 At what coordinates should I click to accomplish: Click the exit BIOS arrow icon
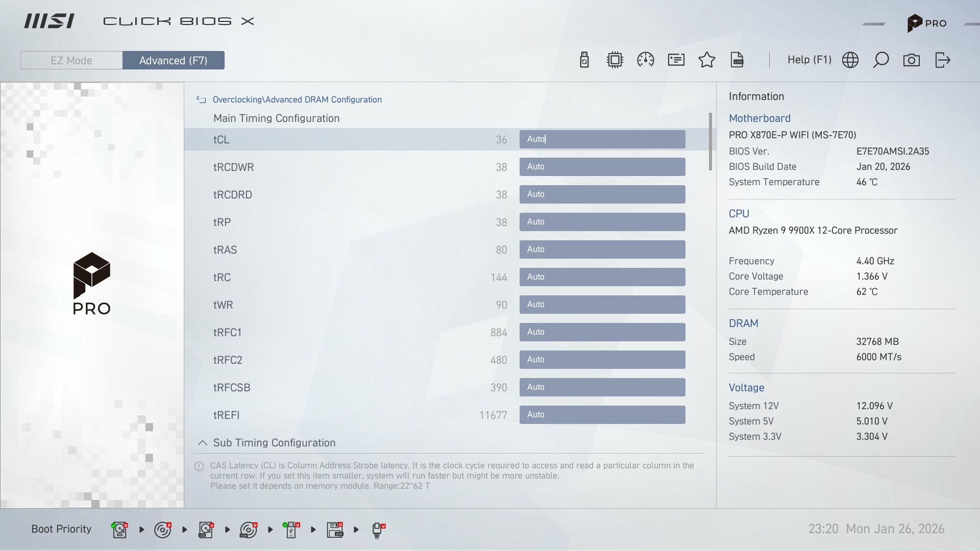[943, 60]
